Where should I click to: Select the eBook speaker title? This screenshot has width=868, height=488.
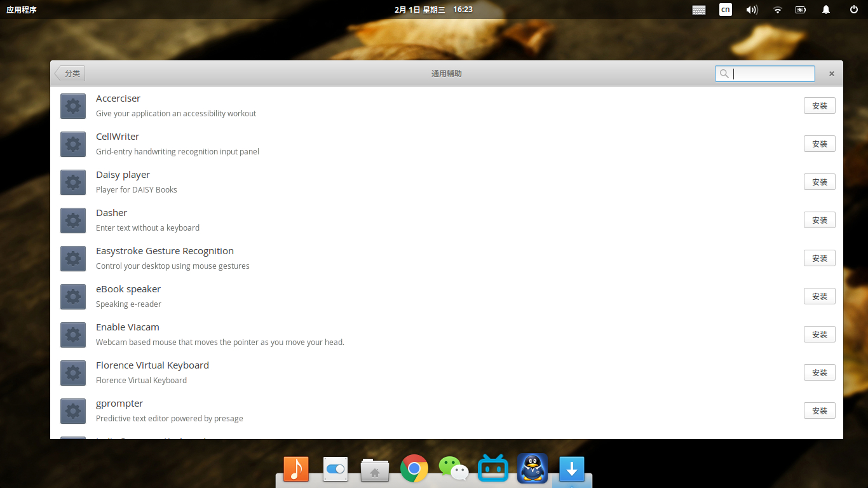pyautogui.click(x=128, y=289)
